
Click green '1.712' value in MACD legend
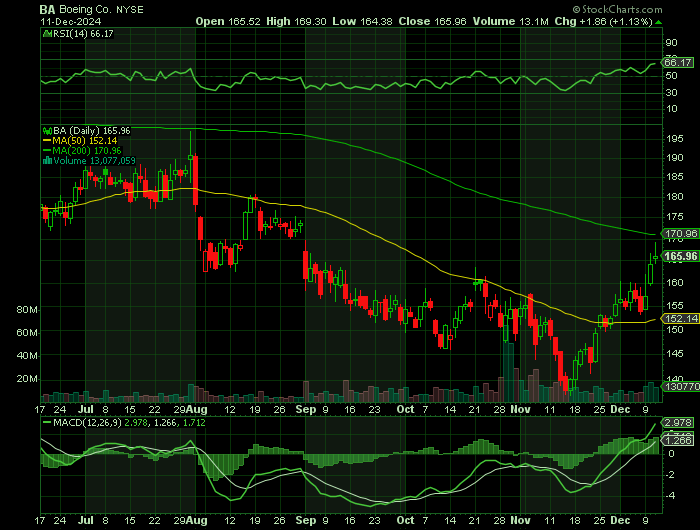point(194,422)
